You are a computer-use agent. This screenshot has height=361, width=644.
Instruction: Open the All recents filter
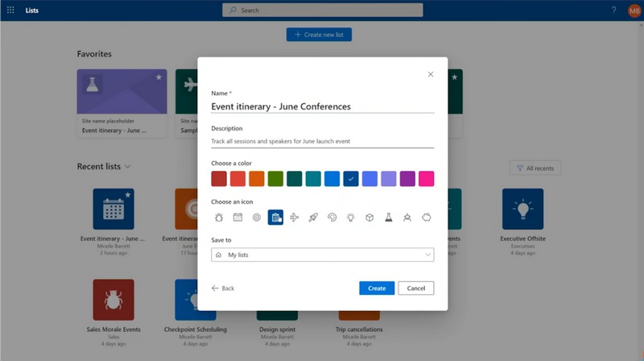[x=535, y=168]
